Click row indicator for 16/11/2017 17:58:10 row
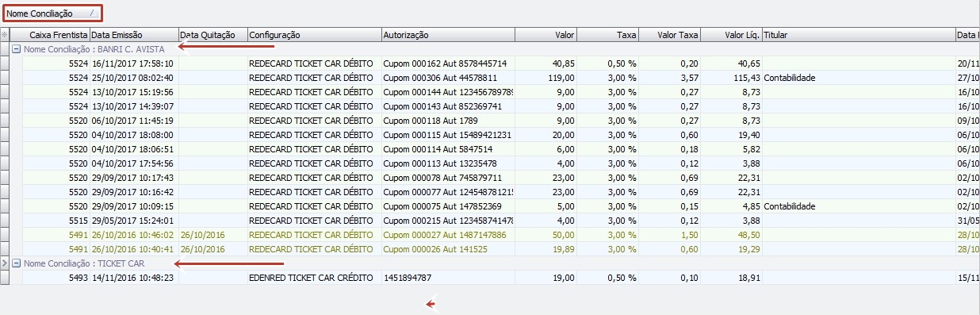The image size is (980, 315). (4, 63)
